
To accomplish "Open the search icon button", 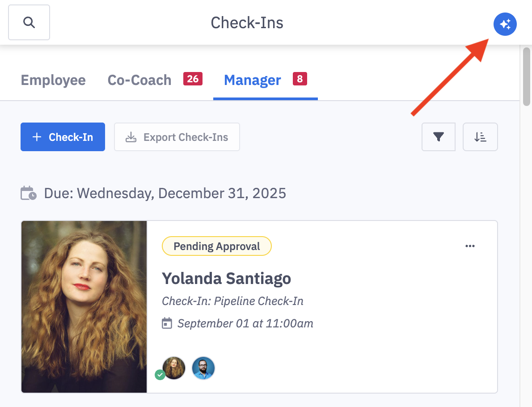I will 29,22.
